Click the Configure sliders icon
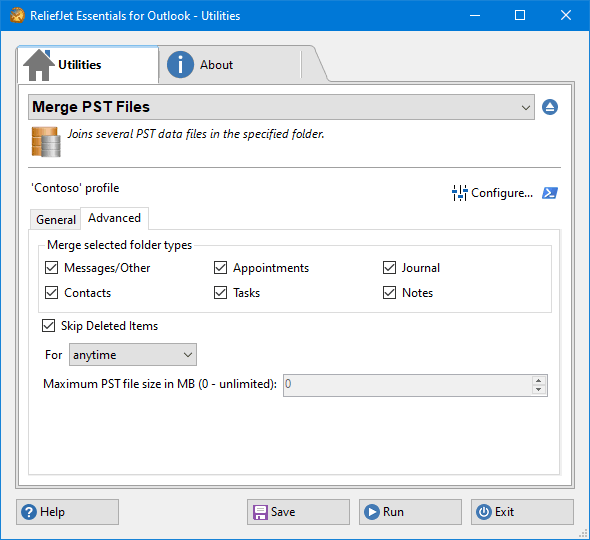Viewport: 590px width, 540px height. click(459, 193)
